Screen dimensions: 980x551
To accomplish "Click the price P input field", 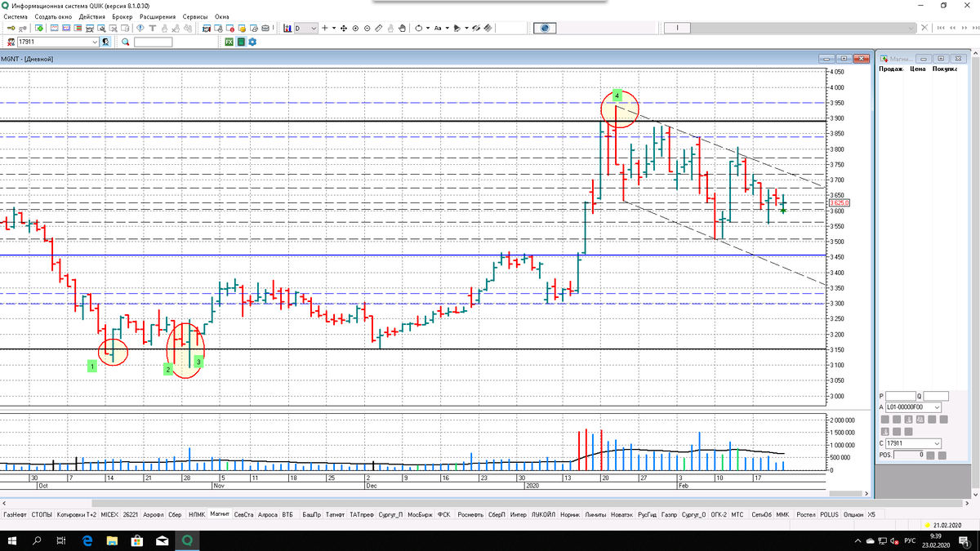I will (901, 395).
